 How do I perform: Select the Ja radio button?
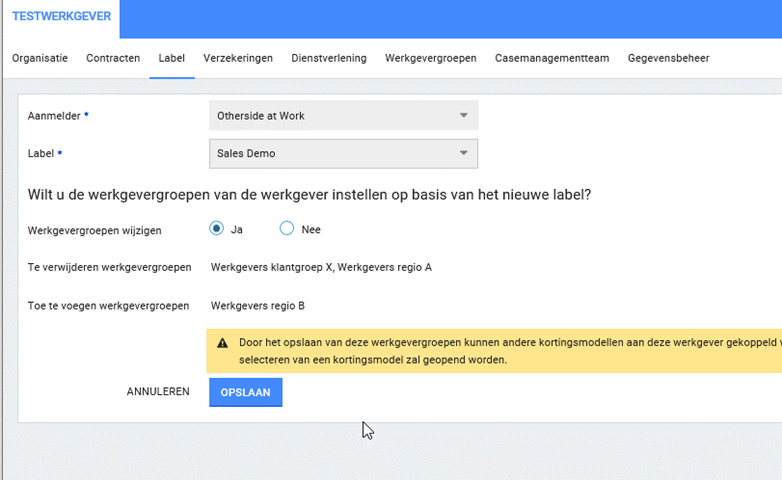click(217, 229)
